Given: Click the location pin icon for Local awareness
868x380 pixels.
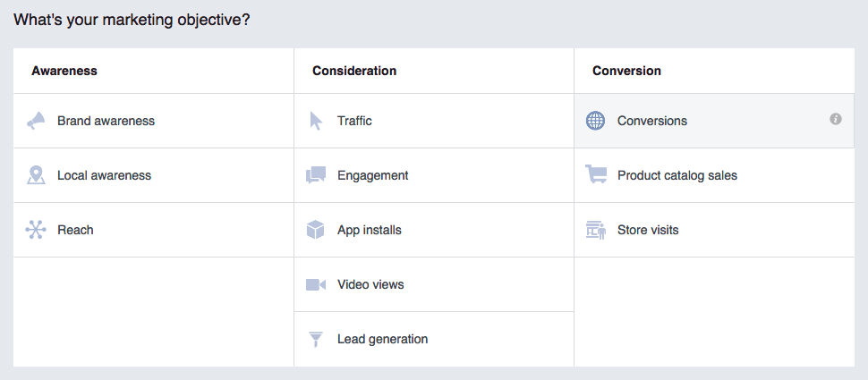Looking at the screenshot, I should click(x=36, y=175).
